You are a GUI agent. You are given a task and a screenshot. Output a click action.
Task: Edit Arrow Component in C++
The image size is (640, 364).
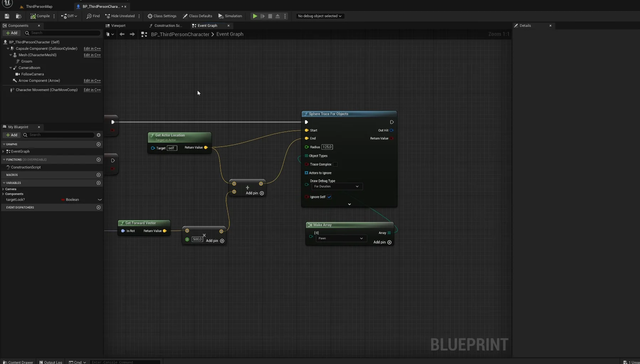(92, 81)
